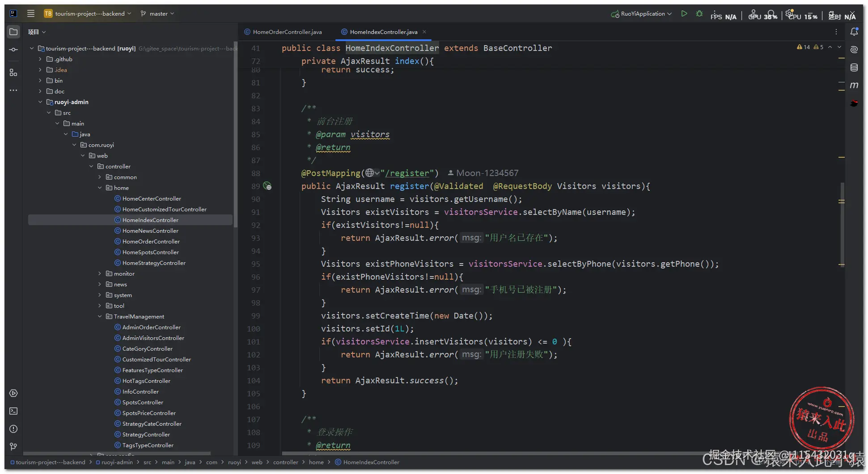Collapse the controller package

point(91,166)
